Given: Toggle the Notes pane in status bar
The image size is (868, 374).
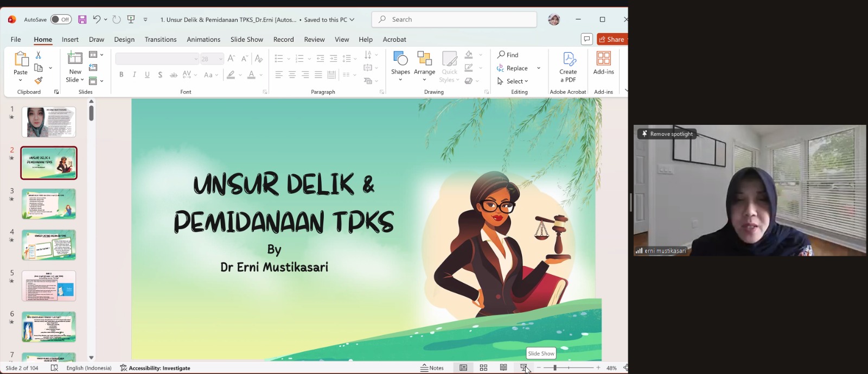Looking at the screenshot, I should click(x=432, y=367).
